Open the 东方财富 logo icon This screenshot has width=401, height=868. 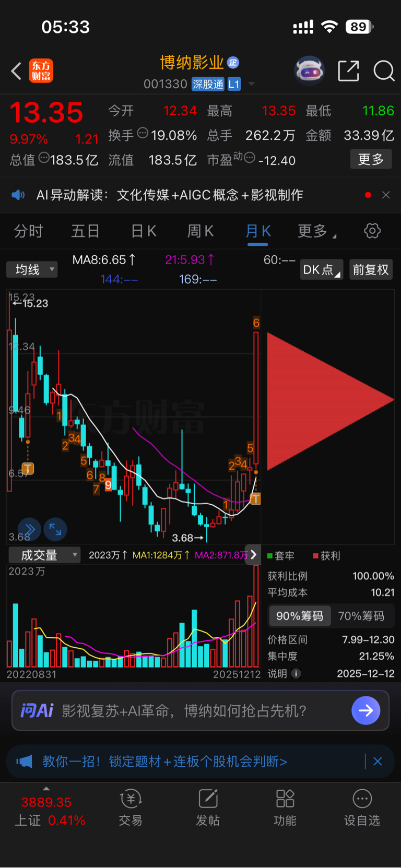(x=41, y=70)
